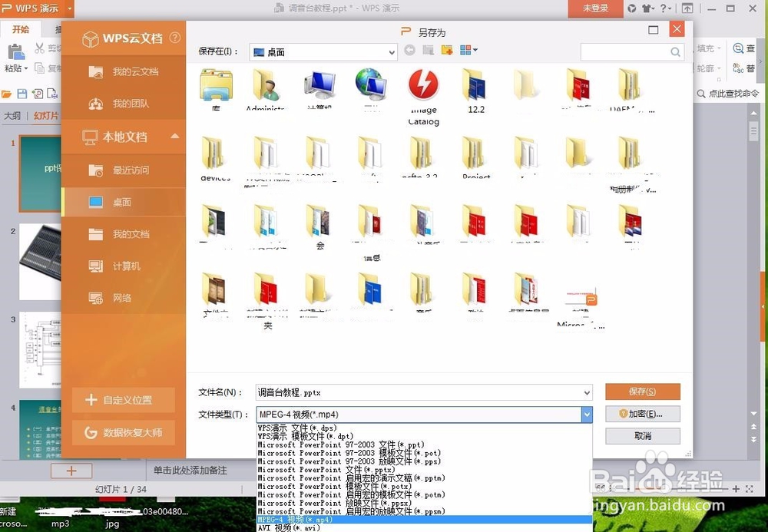Choose WPS演示 模板文件(*.dpt) file type
Viewport: 768px width, 532px height.
pyautogui.click(x=424, y=436)
